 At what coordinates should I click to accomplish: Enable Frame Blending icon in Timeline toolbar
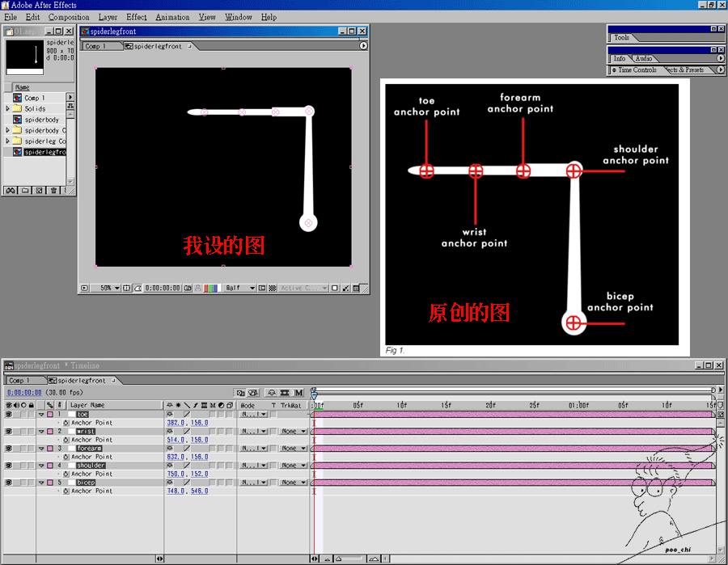tap(285, 393)
